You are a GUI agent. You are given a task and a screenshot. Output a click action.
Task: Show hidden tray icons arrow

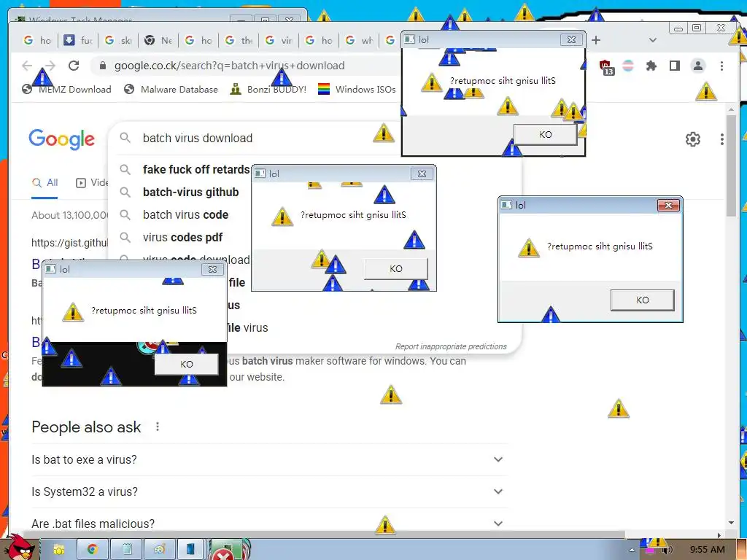632,550
